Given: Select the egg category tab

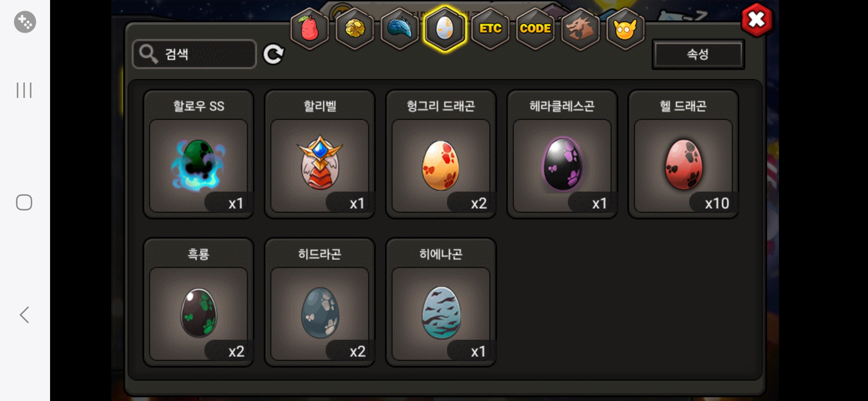Looking at the screenshot, I should (445, 29).
